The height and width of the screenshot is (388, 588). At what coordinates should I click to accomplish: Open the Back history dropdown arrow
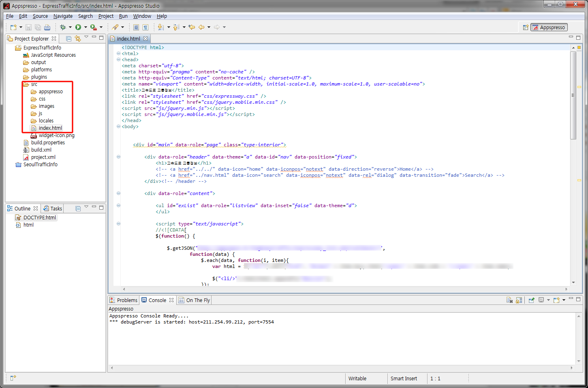(x=209, y=27)
